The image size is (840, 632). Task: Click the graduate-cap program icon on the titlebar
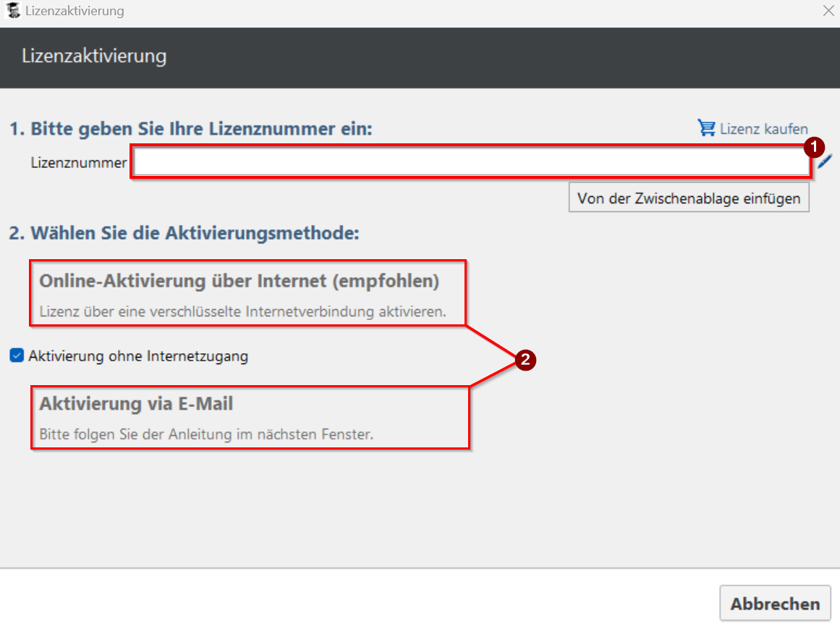tap(12, 11)
